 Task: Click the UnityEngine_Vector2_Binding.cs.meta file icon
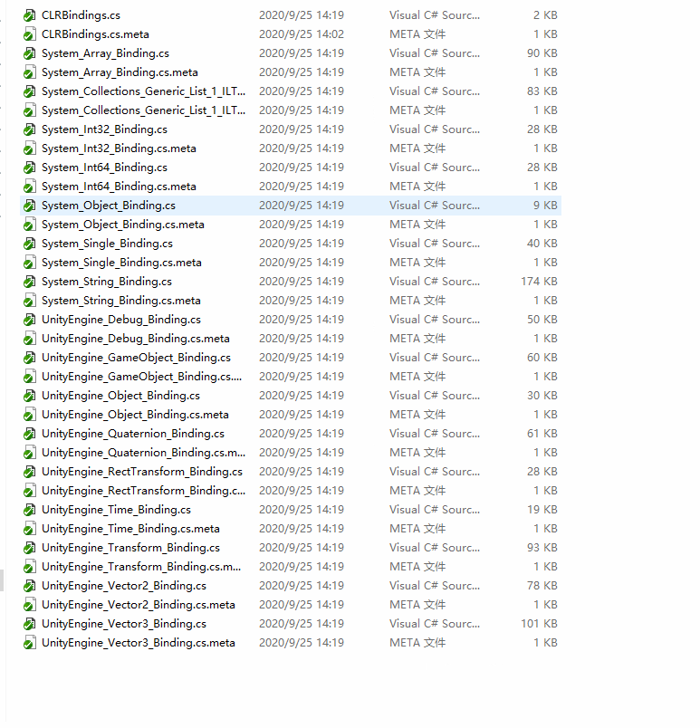pos(31,605)
